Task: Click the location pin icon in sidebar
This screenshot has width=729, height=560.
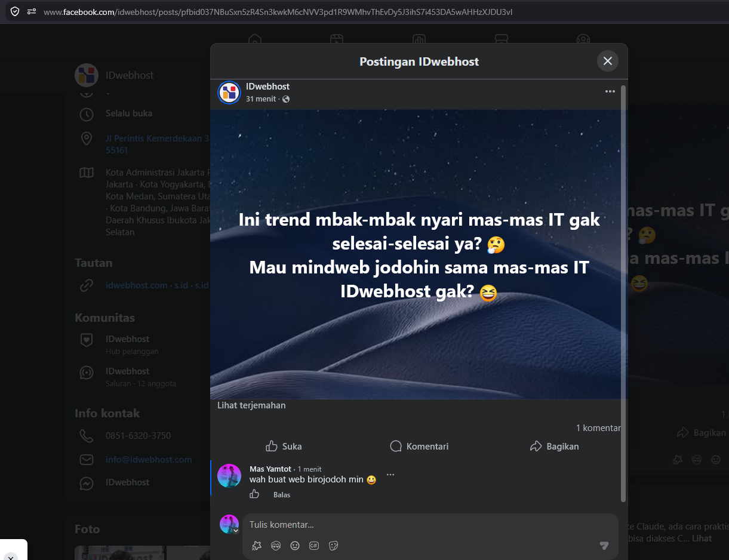Action: 87,139
